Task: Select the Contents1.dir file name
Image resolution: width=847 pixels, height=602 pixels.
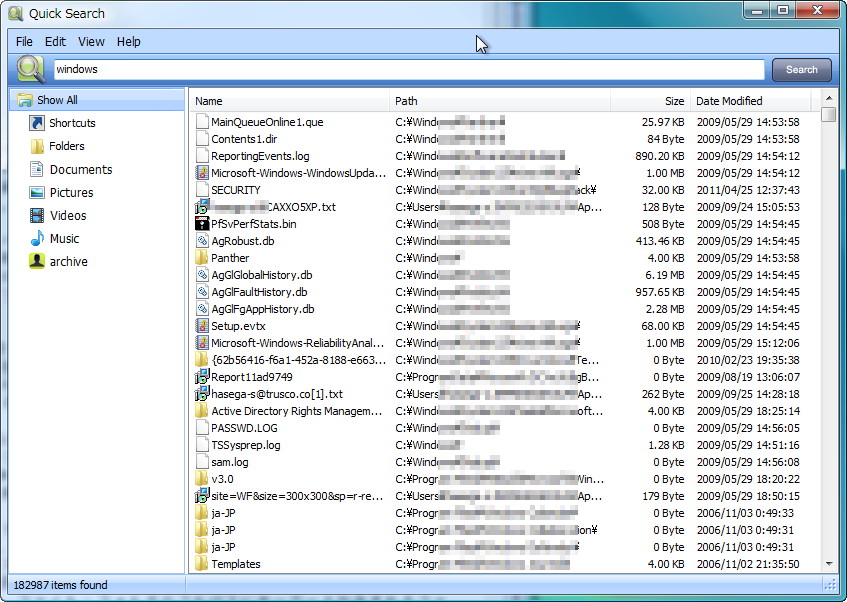Action: [244, 139]
